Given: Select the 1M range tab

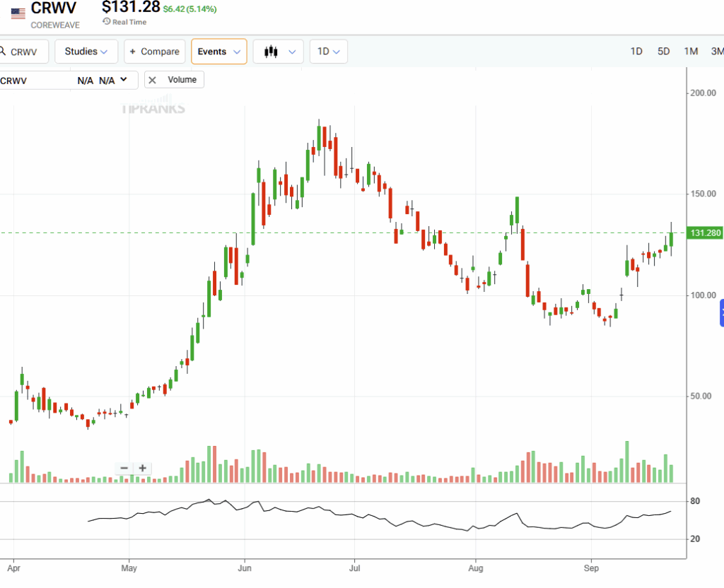Looking at the screenshot, I should [x=691, y=51].
